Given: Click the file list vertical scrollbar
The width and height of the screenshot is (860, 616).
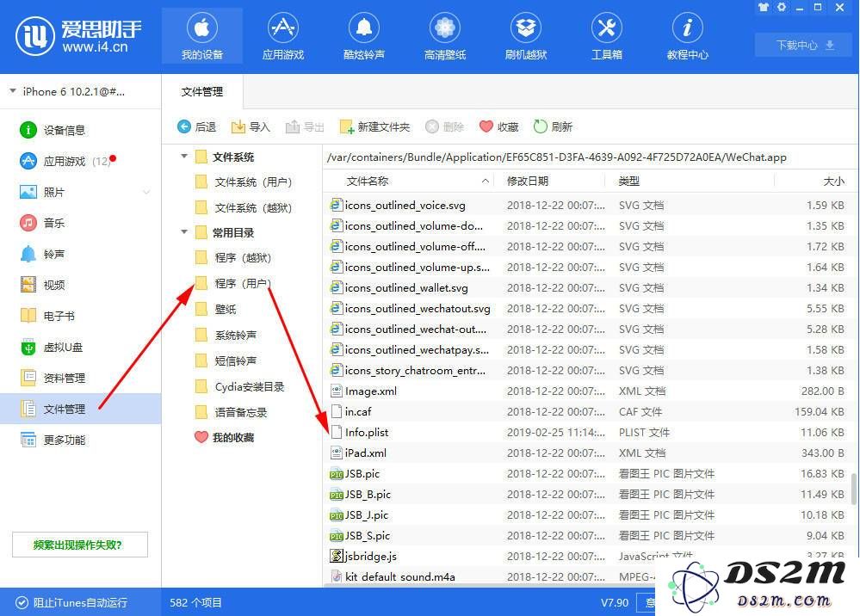Looking at the screenshot, I should click(x=854, y=489).
